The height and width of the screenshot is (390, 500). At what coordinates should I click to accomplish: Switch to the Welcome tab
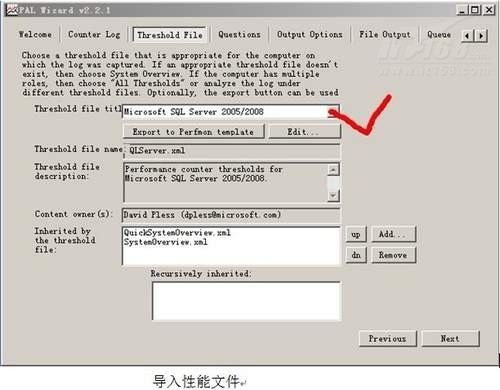pyautogui.click(x=35, y=34)
